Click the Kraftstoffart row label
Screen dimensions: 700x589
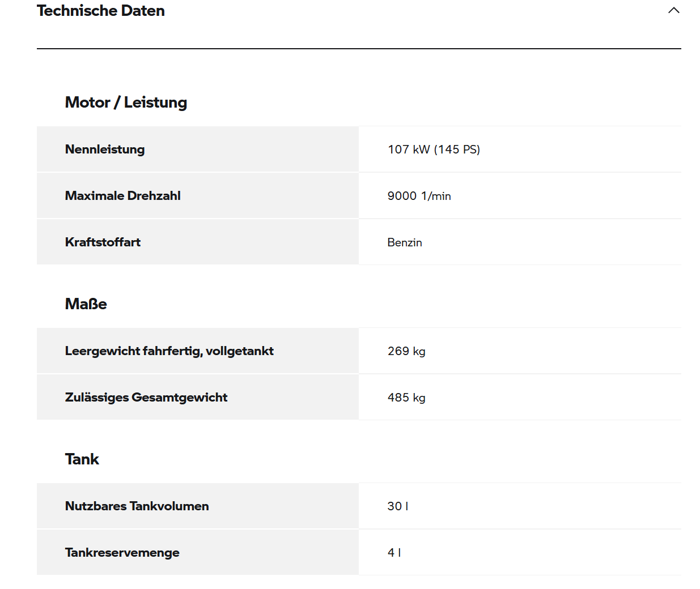(x=103, y=242)
